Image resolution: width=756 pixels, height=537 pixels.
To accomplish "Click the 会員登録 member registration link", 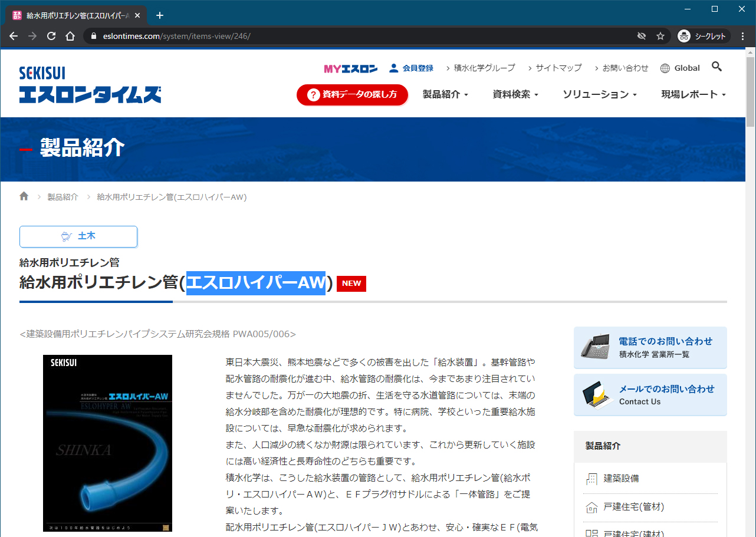I will (x=412, y=68).
